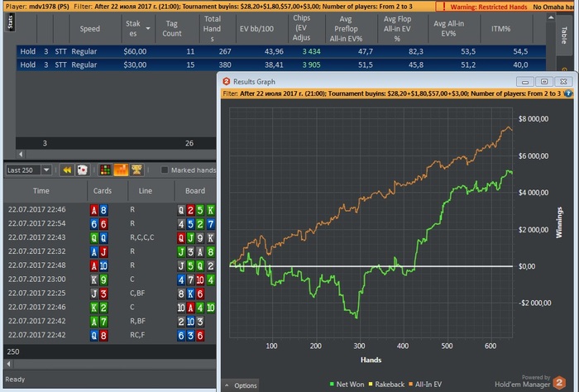Viewport: 579px width, 392px height.
Task: Click the double-arrow replay icon in hands toolbar
Action: pyautogui.click(x=67, y=170)
